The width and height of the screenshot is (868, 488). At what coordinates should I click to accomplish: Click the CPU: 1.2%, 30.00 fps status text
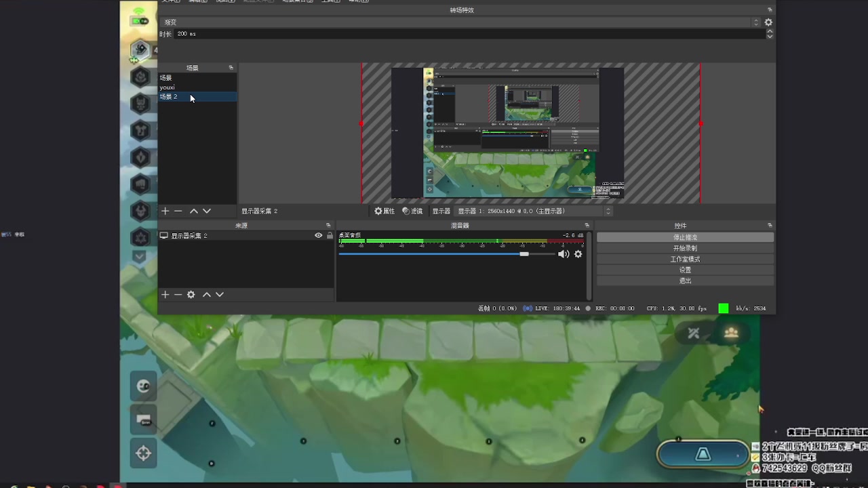click(x=676, y=308)
